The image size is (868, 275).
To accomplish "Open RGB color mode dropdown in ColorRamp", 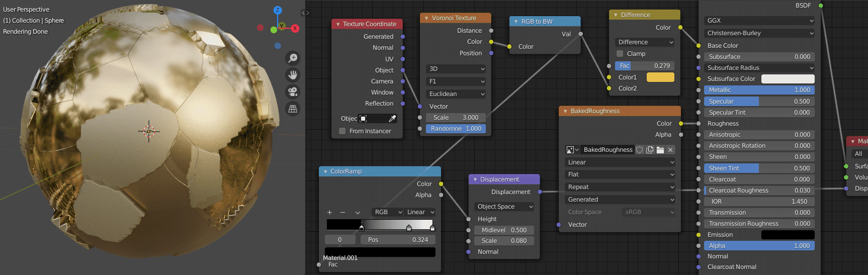I will coord(387,212).
